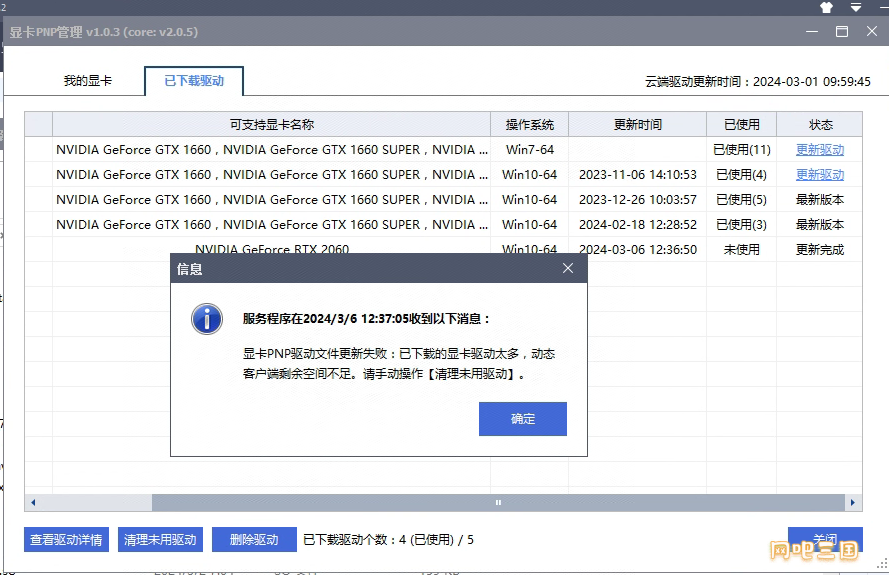Click the horizontal scrollbar thumb
The height and width of the screenshot is (575, 889).
(x=498, y=502)
